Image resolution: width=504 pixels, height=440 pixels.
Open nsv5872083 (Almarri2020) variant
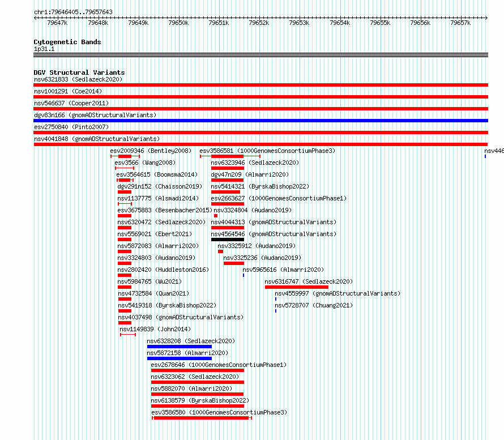(158, 246)
